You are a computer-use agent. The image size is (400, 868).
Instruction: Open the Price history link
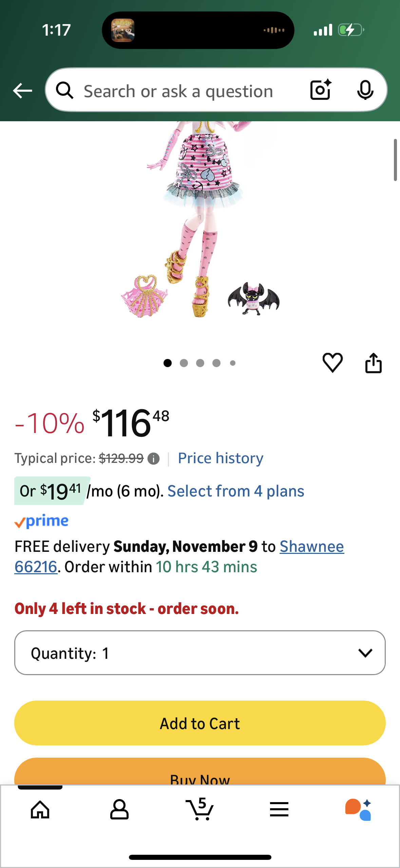click(x=221, y=458)
